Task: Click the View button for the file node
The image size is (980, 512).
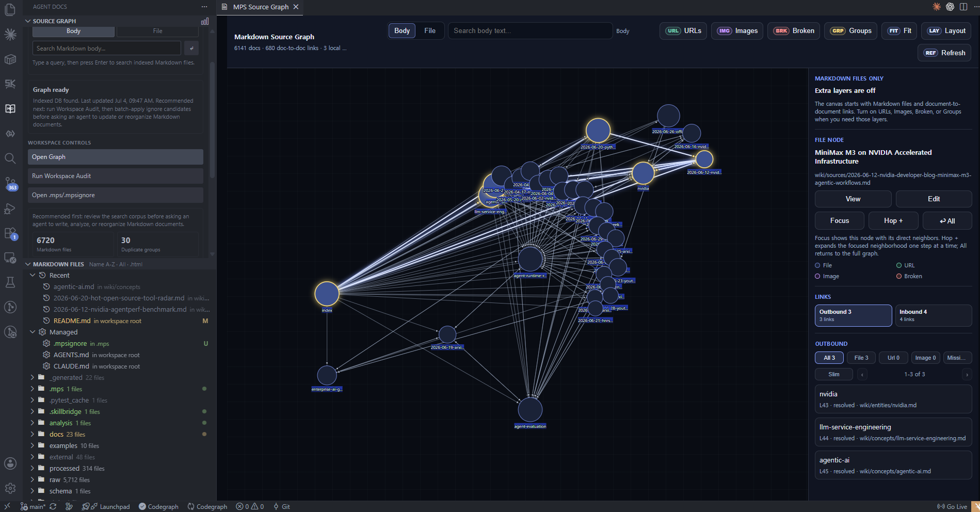Action: pos(853,199)
